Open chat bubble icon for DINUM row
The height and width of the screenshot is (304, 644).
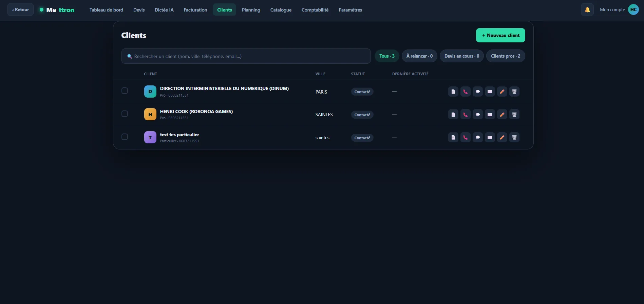click(x=477, y=92)
